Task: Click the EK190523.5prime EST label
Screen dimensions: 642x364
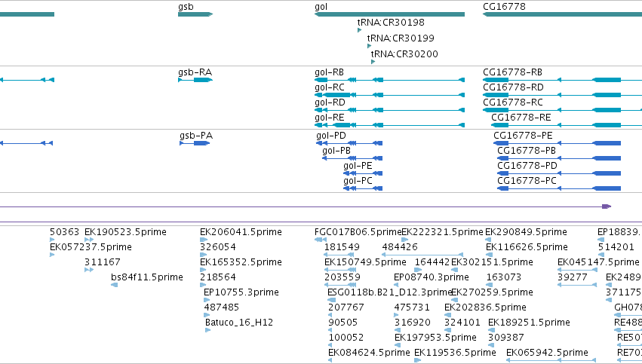Action: pyautogui.click(x=125, y=232)
